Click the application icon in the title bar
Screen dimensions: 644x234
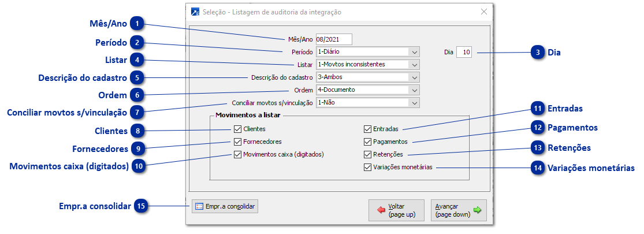pos(195,12)
